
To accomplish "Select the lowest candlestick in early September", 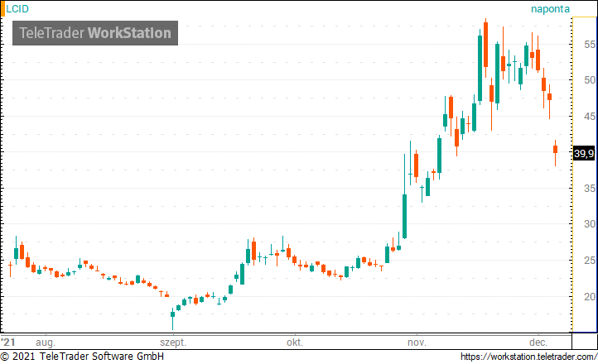I will click(x=172, y=318).
